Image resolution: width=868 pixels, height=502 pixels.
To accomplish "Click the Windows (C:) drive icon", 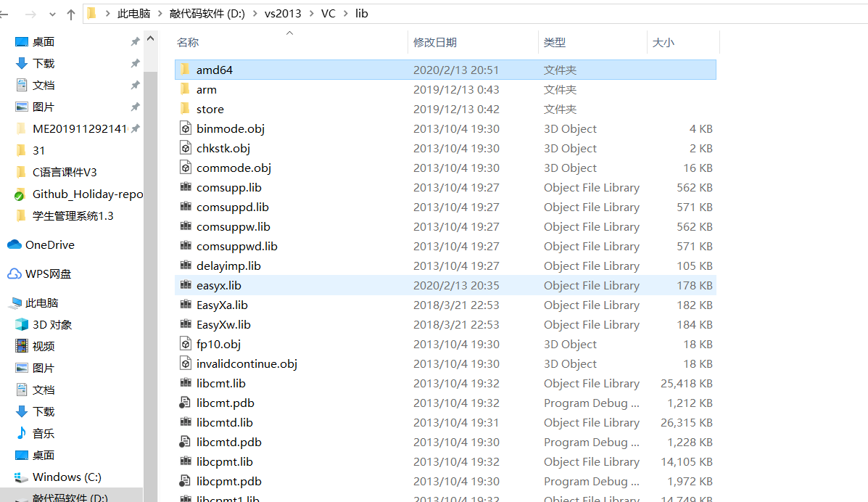I will click(x=21, y=477).
